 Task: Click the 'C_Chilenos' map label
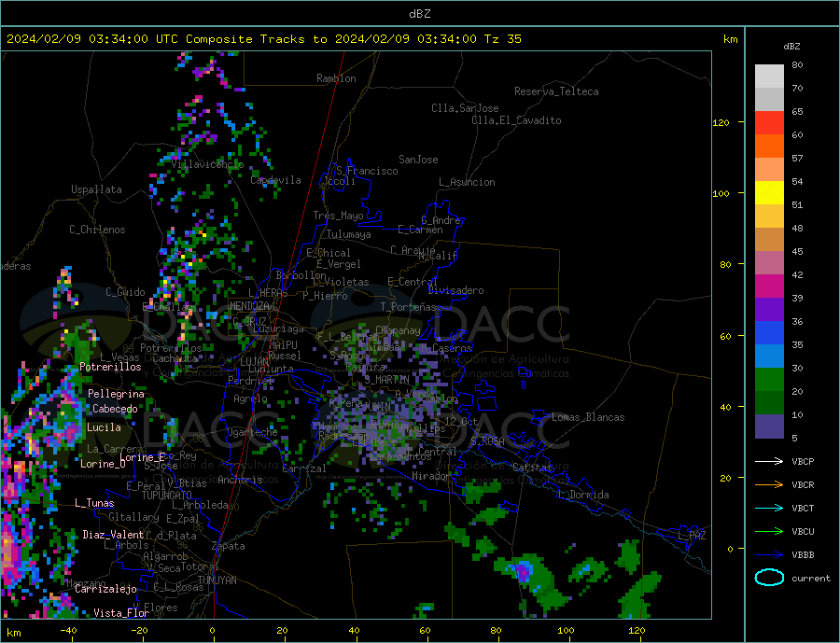[x=97, y=230]
